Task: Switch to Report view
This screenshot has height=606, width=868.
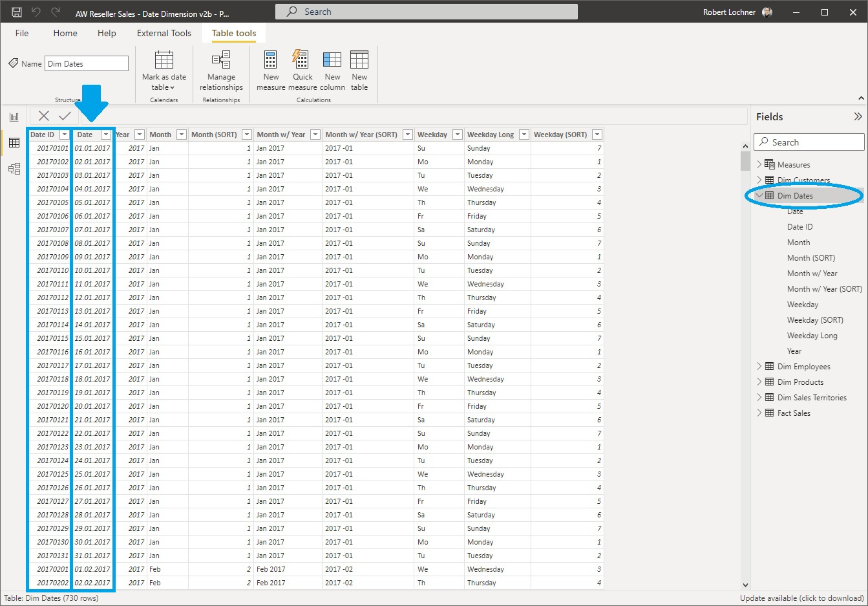Action: coord(14,117)
